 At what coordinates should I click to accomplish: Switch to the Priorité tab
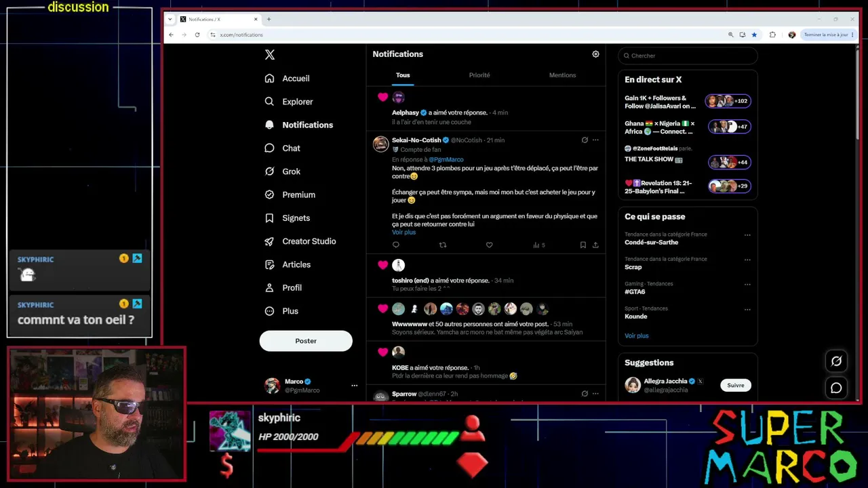coord(479,75)
